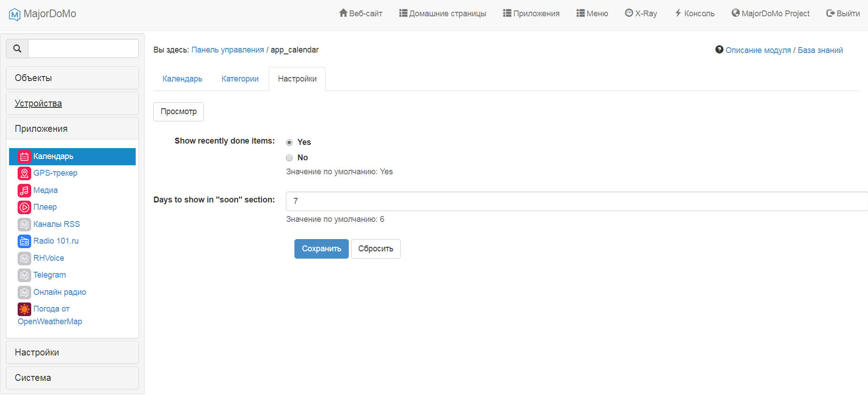This screenshot has height=413, width=868.
Task: Click the search magnifier icon
Action: point(17,48)
